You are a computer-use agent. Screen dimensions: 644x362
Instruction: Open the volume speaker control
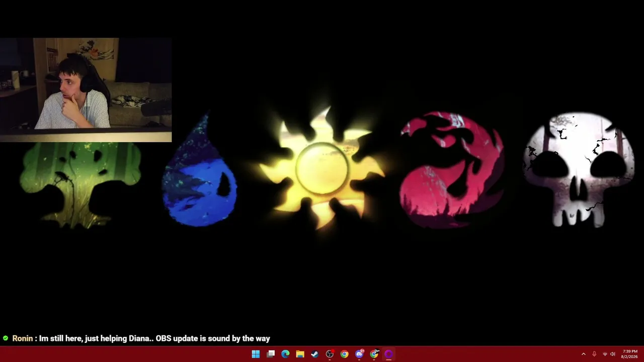[x=613, y=354]
